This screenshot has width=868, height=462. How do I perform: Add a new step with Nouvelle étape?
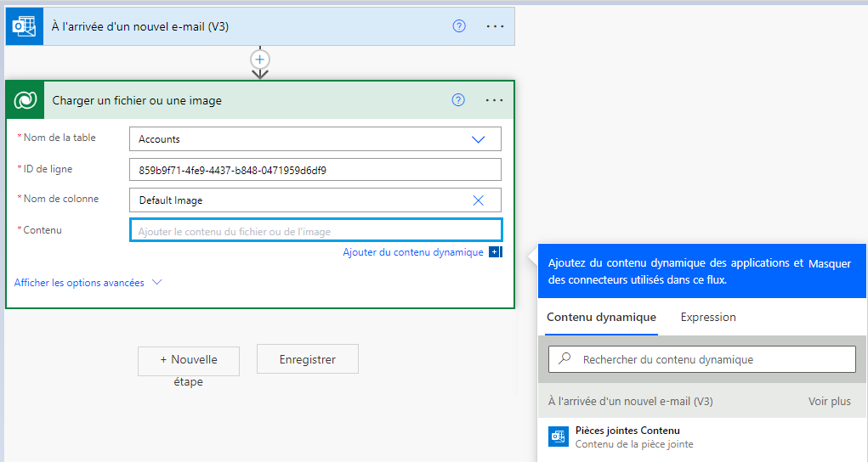(189, 361)
